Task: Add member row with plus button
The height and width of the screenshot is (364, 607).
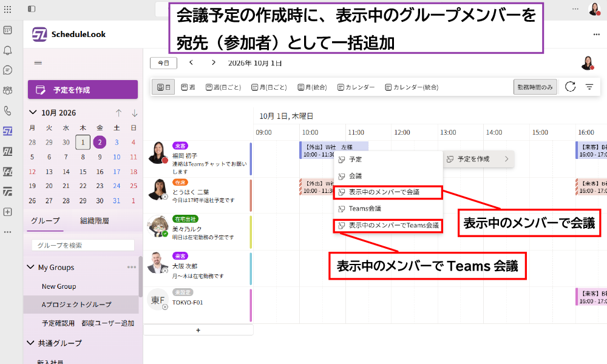Action: click(x=198, y=330)
